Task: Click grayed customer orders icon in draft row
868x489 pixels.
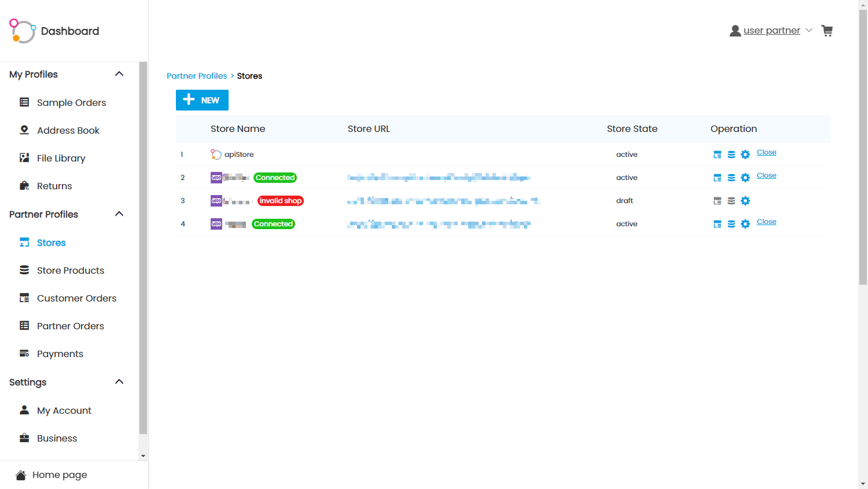Action: click(718, 201)
